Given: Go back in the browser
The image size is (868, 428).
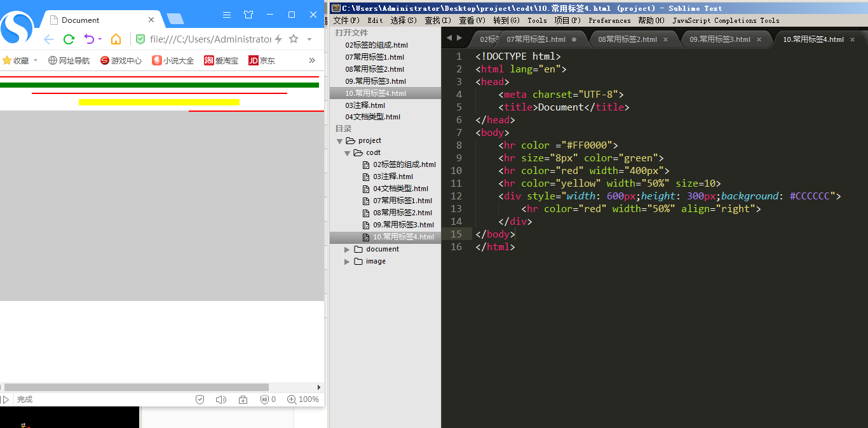Looking at the screenshot, I should 49,39.
